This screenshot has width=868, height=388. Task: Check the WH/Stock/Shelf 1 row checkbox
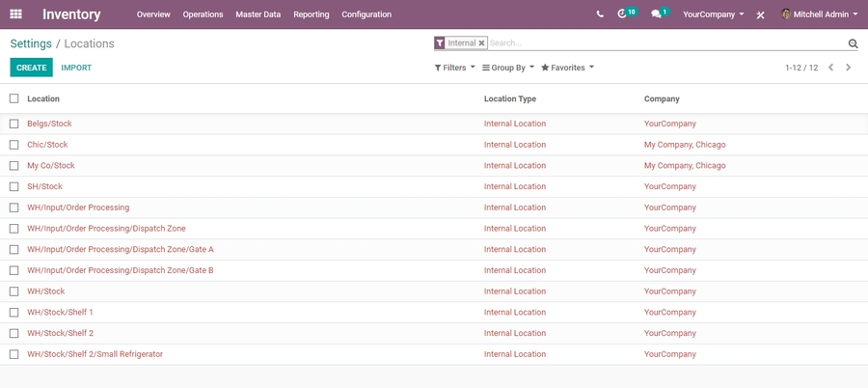click(x=14, y=313)
